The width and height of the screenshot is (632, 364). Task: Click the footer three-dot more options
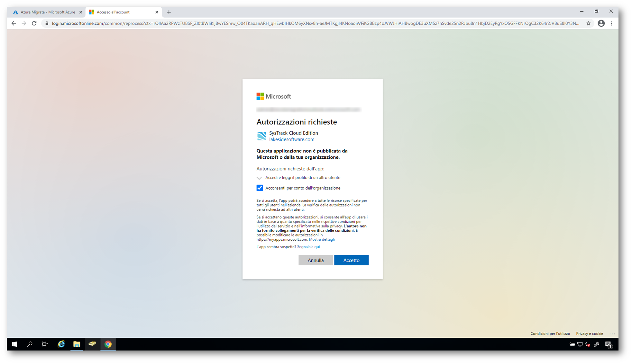pos(612,334)
